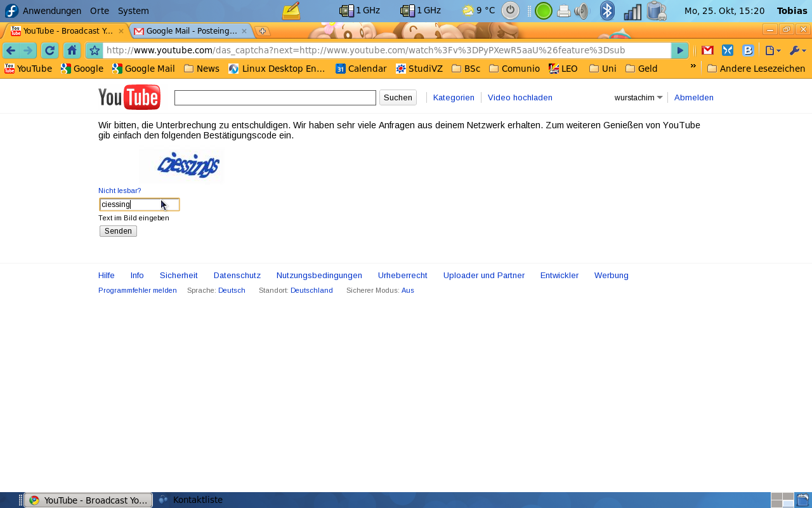The width and height of the screenshot is (812, 508).
Task: Open the weather applet showing 9 °C
Action: tap(479, 10)
